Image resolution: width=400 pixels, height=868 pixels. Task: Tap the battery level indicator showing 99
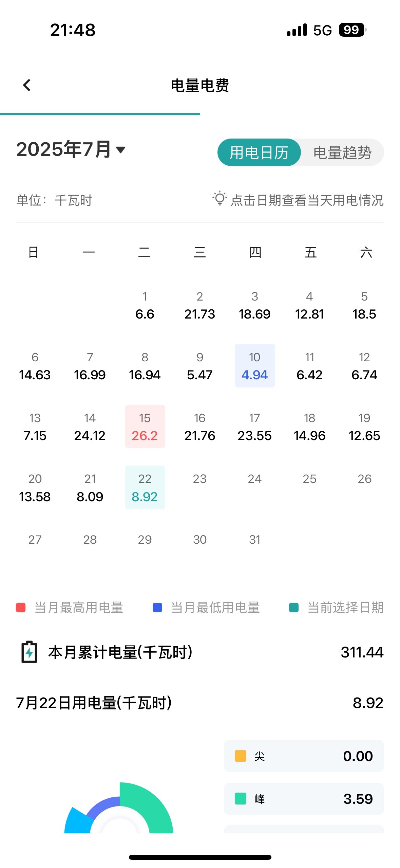point(353,30)
